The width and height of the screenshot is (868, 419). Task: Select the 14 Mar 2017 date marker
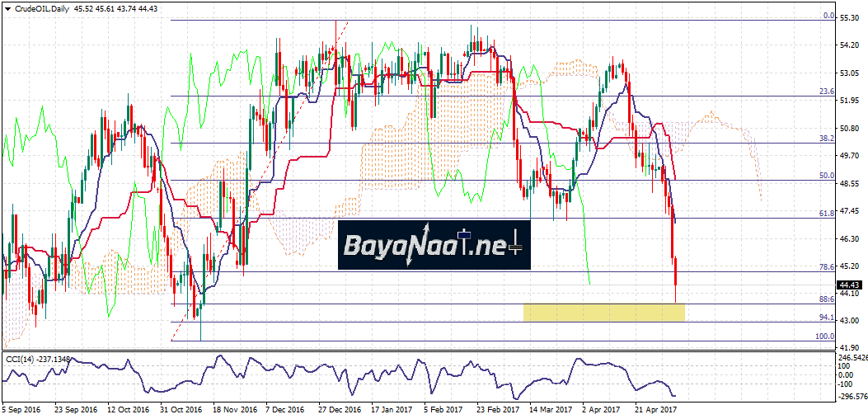click(x=551, y=408)
